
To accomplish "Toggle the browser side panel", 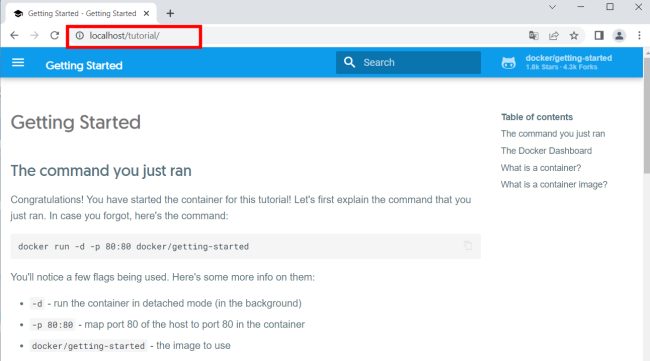I will (599, 36).
